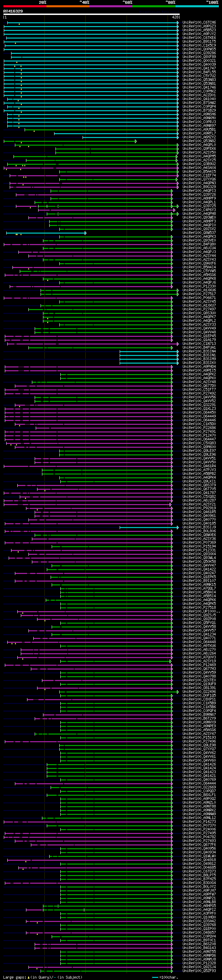Open hit UniRef100_A9PGZ3
Screen dimensions: 222x980
point(199,26)
